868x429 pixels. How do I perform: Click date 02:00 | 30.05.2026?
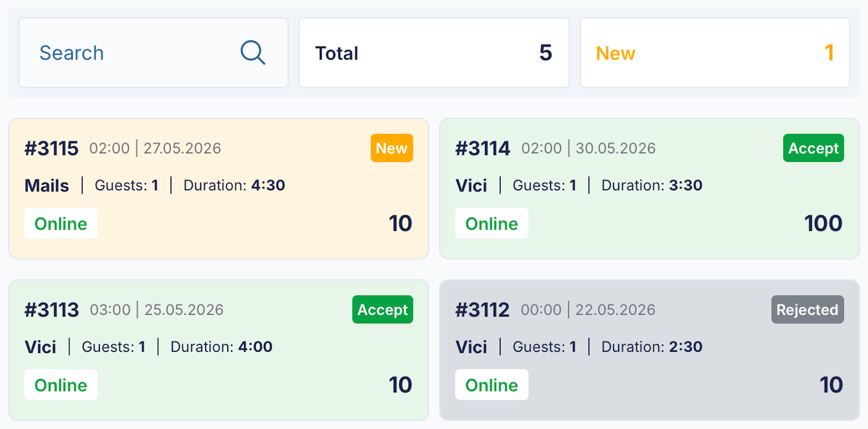588,148
